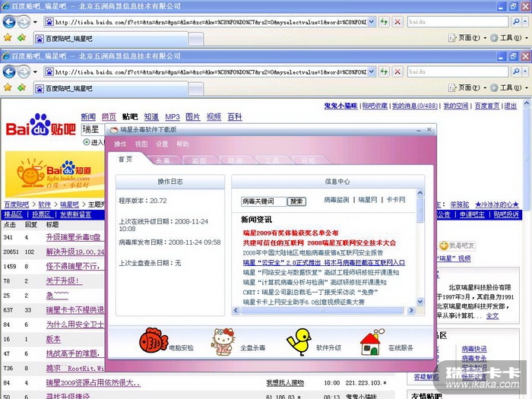This screenshot has height=399, width=532.
Task: Open 在线服务 with the house icon
Action: pos(372,342)
